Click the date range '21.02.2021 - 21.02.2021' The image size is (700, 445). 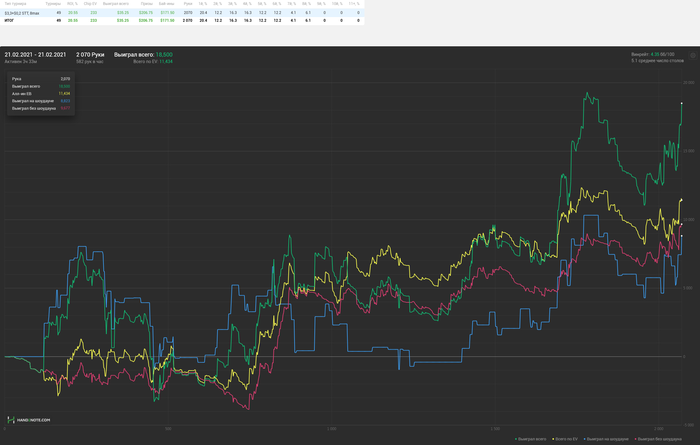[x=35, y=54]
